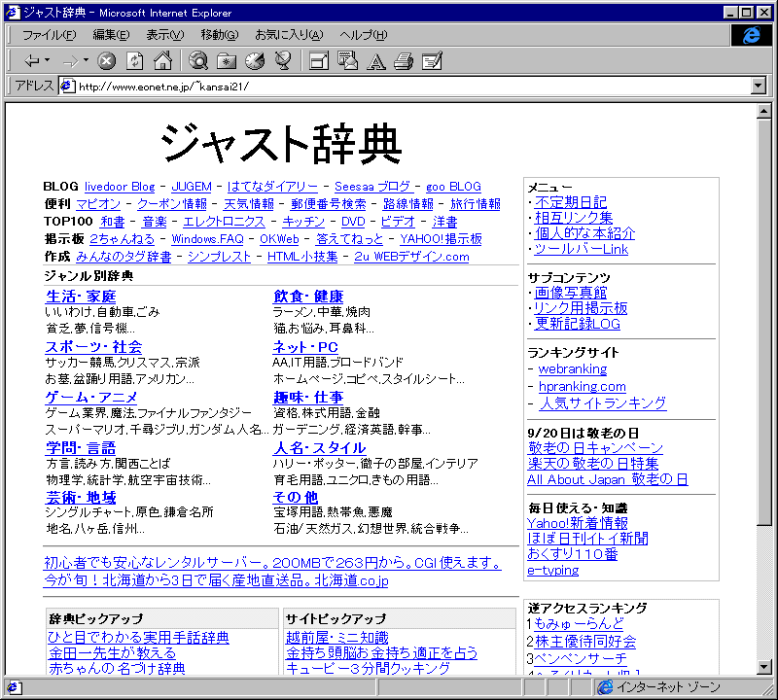Click the scrollbar up arrow
The height and width of the screenshot is (700, 778).
click(x=764, y=111)
